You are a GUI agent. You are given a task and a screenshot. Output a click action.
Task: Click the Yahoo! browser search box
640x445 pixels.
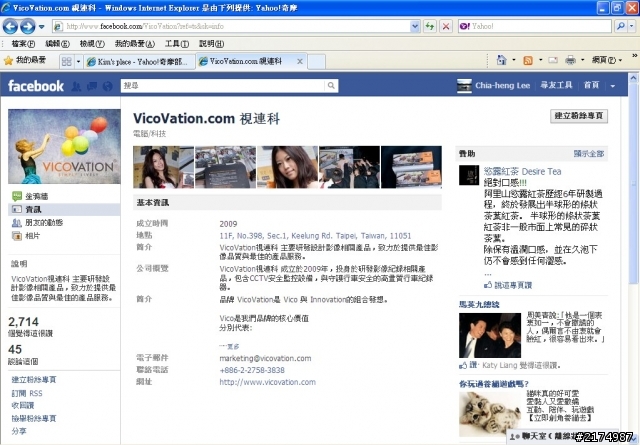(535, 27)
